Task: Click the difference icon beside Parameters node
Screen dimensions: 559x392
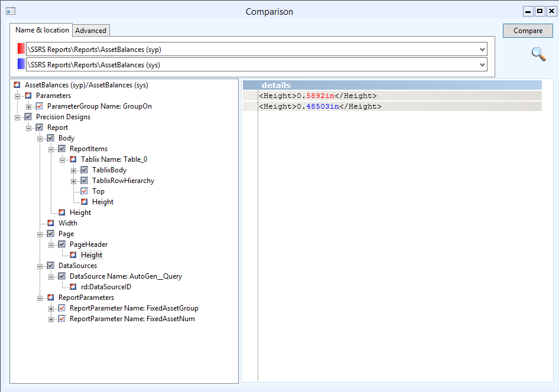Action: point(28,95)
